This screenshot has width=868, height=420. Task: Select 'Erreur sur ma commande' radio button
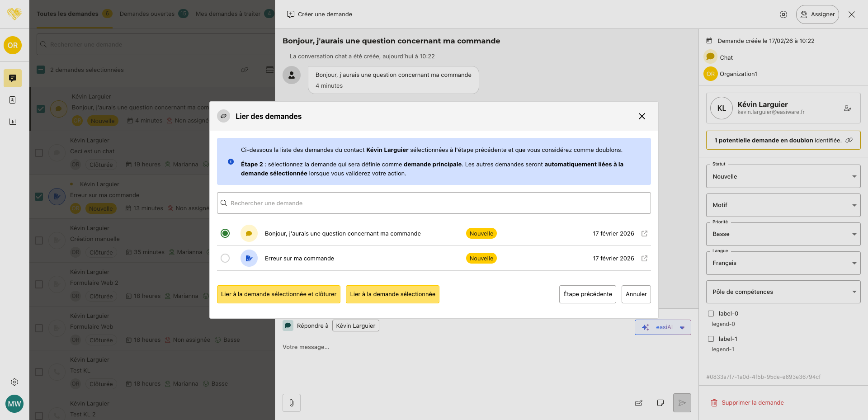225,259
